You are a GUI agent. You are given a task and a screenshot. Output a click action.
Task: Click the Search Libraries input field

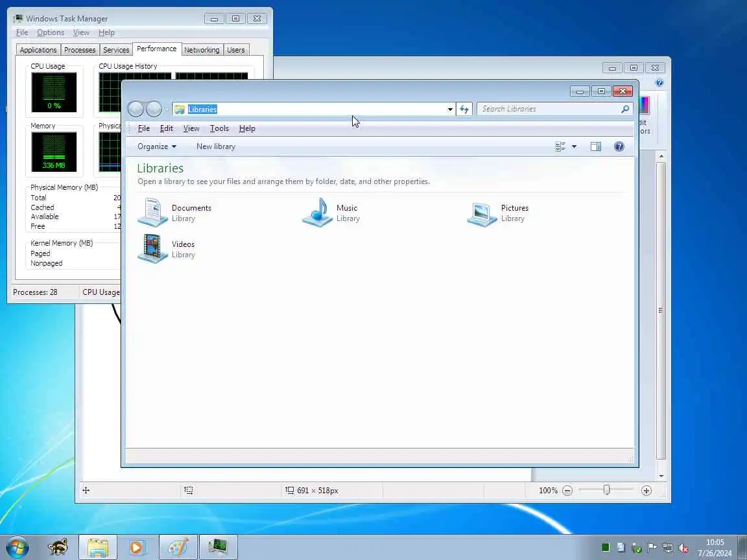pos(550,109)
